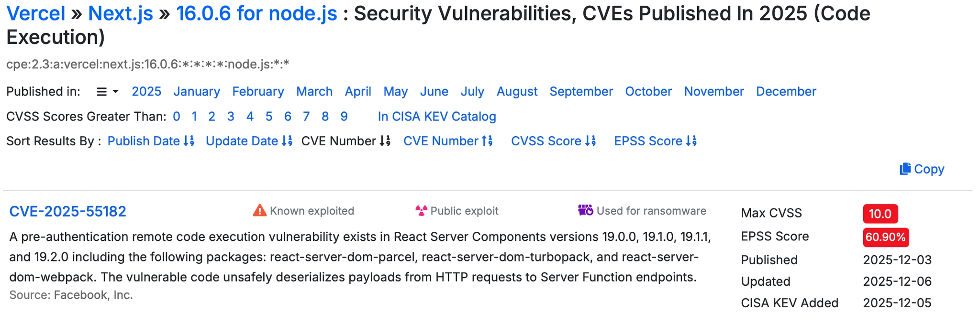Click the Used for ransomware icon
Image resolution: width=980 pixels, height=324 pixels.
[585, 210]
